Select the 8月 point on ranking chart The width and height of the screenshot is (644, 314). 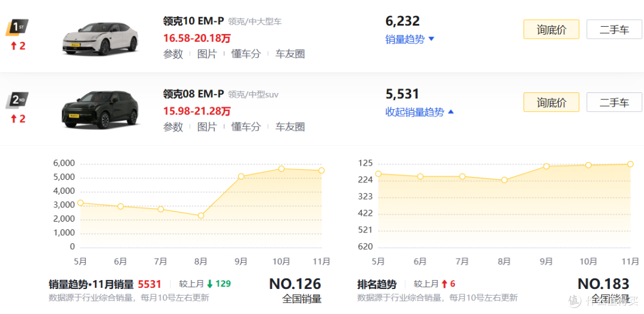(x=504, y=180)
